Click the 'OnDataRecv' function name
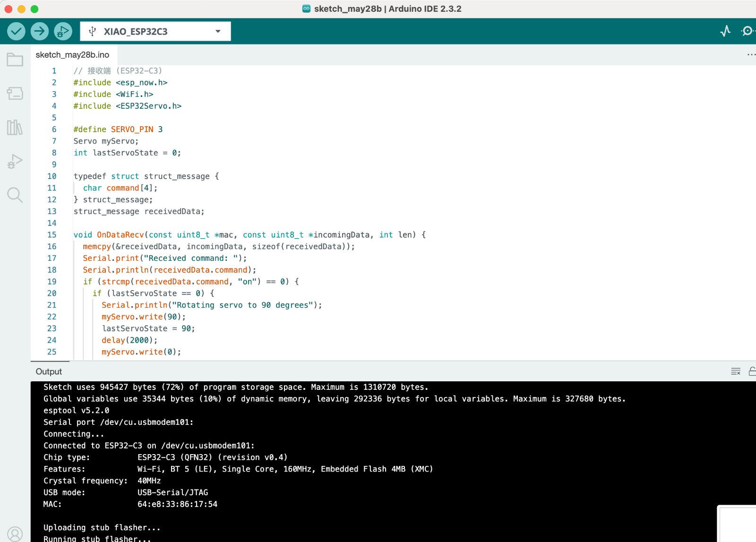Image resolution: width=756 pixels, height=542 pixels. pyautogui.click(x=120, y=235)
